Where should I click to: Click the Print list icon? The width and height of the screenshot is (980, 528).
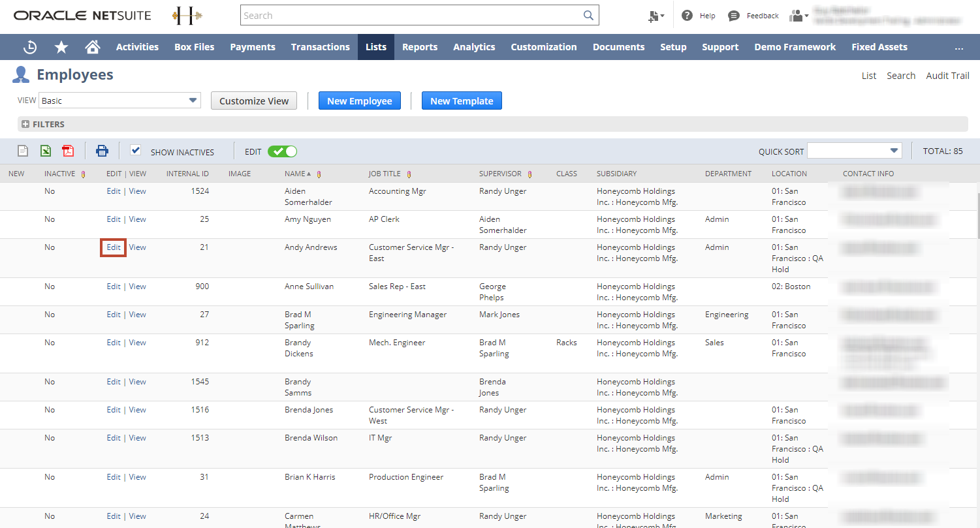(x=102, y=151)
